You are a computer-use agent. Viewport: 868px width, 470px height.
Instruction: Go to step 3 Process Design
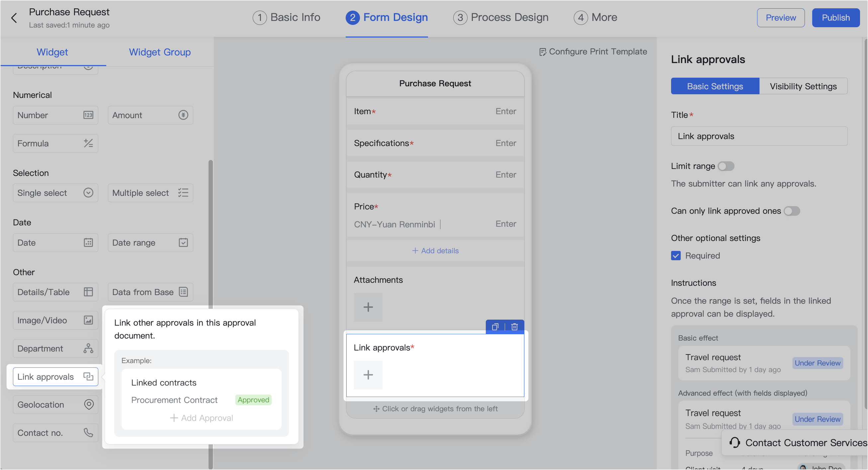pos(501,18)
